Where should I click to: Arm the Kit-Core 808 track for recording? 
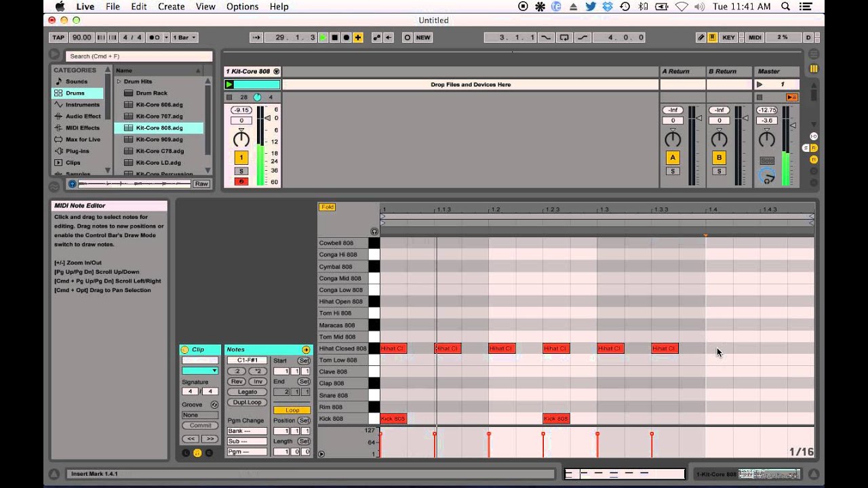pos(241,181)
